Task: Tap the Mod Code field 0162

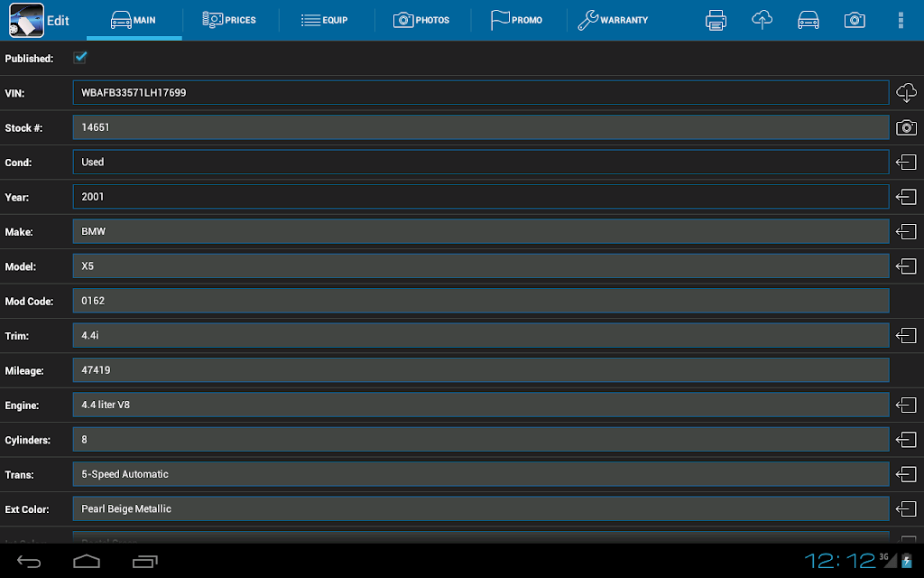Action: 481,301
